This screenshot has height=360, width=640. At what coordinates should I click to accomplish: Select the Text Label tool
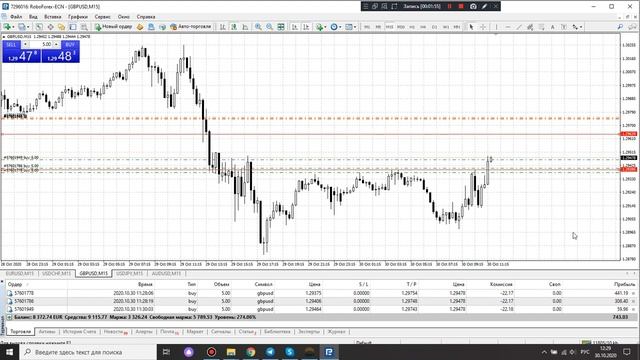click(564, 27)
